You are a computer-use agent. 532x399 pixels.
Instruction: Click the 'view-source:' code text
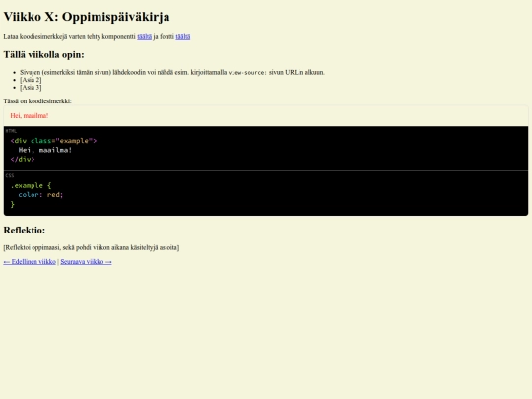coord(247,73)
